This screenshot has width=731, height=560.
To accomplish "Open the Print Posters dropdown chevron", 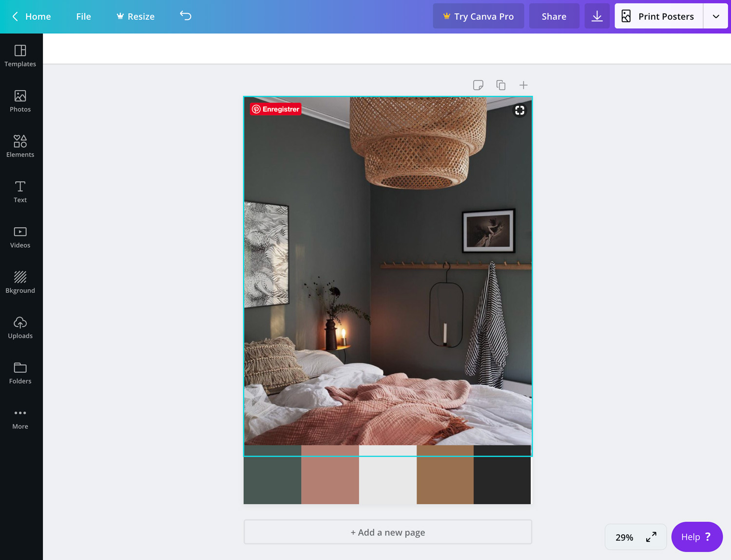I will (715, 16).
